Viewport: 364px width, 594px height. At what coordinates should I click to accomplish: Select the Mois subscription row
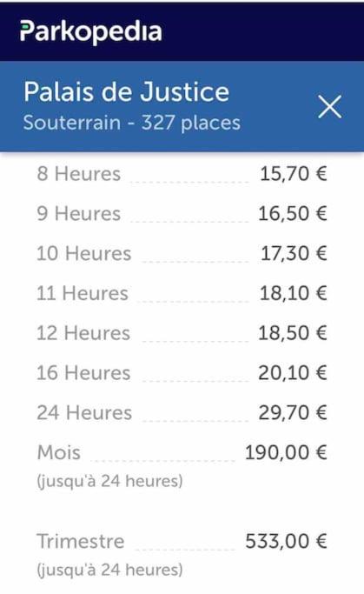(x=182, y=466)
